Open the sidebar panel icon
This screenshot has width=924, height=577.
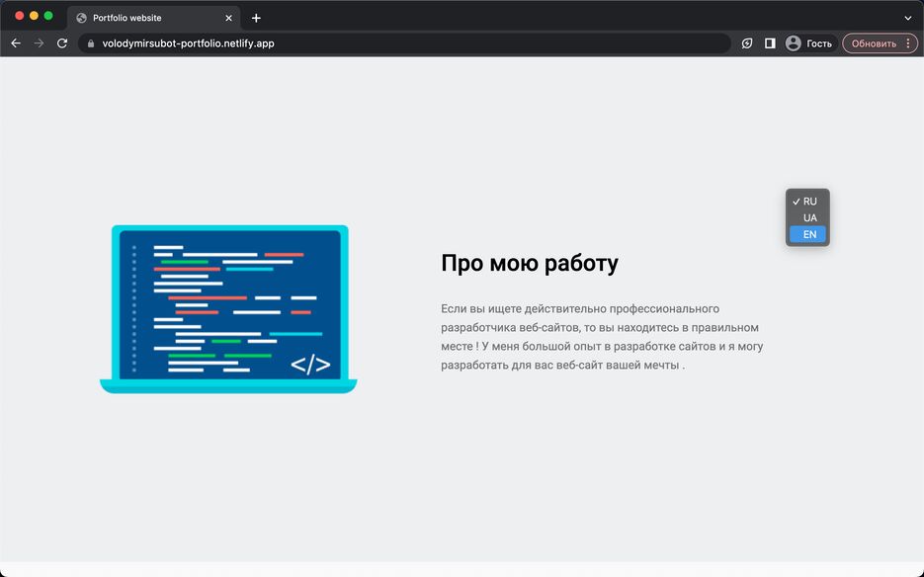pos(769,42)
